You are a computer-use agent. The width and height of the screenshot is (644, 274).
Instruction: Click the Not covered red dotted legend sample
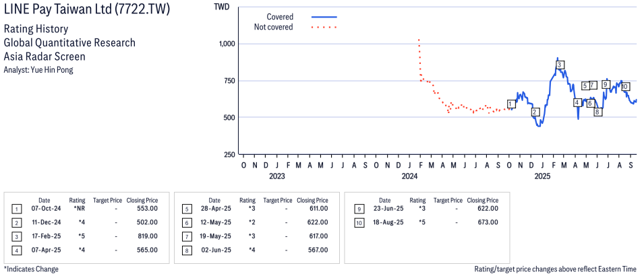pos(324,28)
